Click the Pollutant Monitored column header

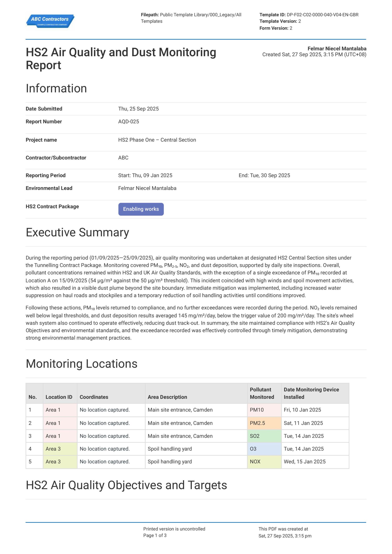[x=262, y=393]
